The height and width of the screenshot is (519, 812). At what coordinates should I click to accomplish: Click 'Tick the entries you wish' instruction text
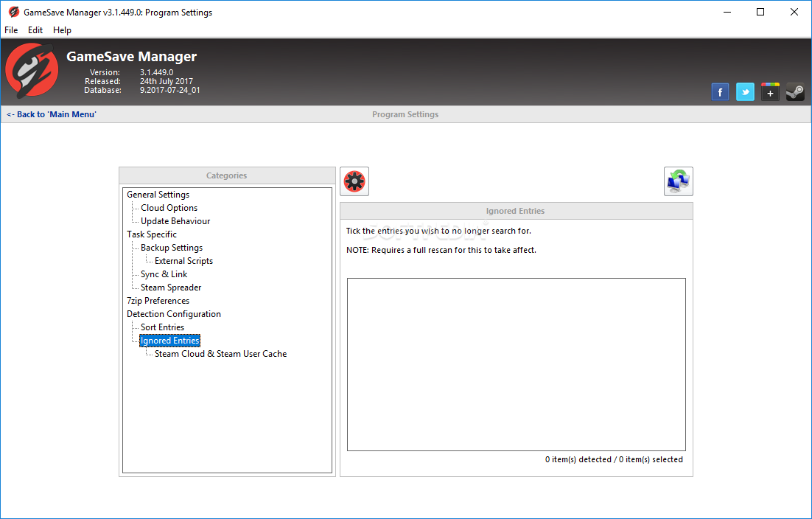pos(438,231)
